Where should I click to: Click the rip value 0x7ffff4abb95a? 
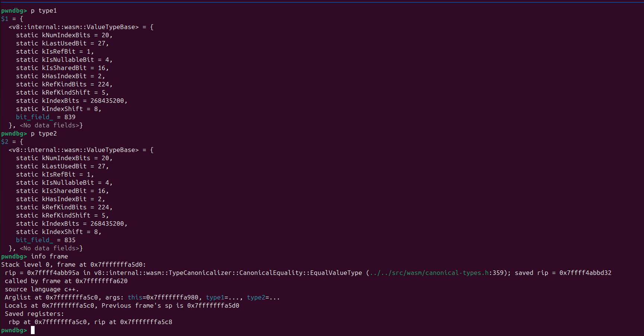53,273
